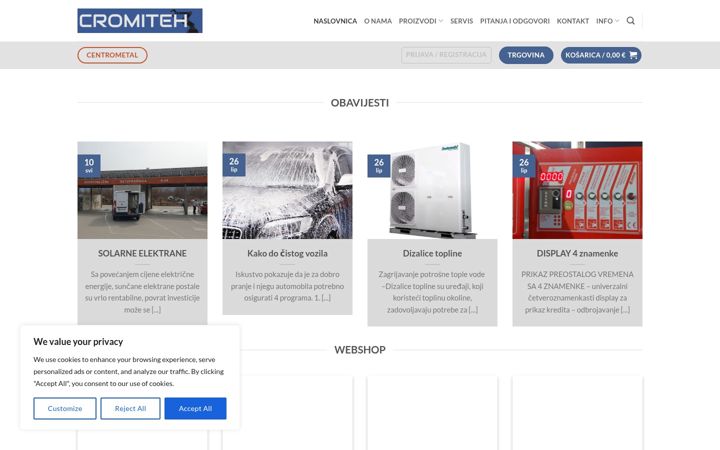Open the NASLOVNICA menu item

335,21
